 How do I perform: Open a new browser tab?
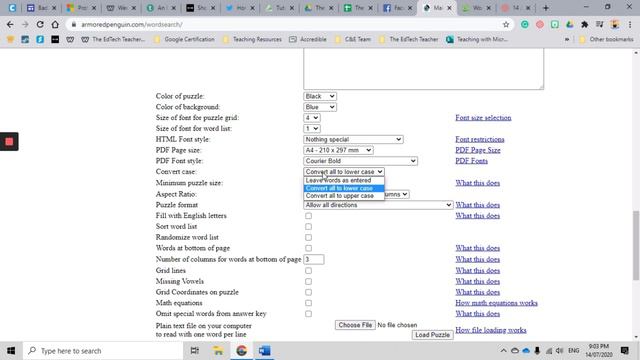point(546,8)
